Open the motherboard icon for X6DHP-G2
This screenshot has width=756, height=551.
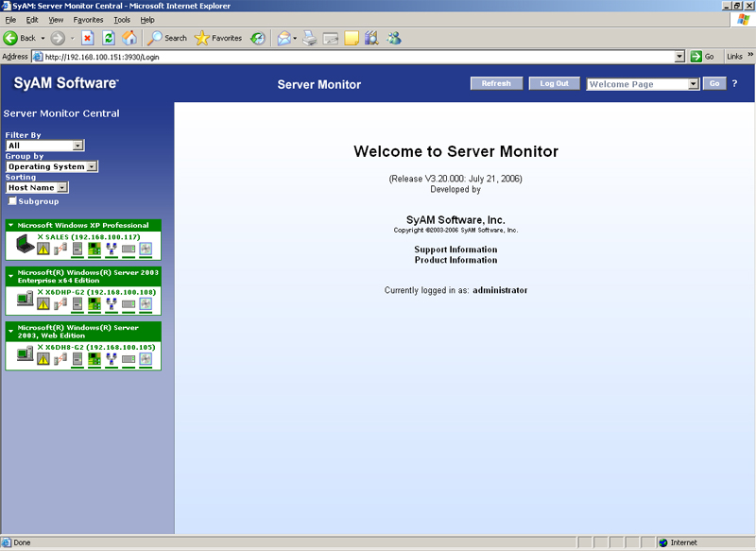94,304
